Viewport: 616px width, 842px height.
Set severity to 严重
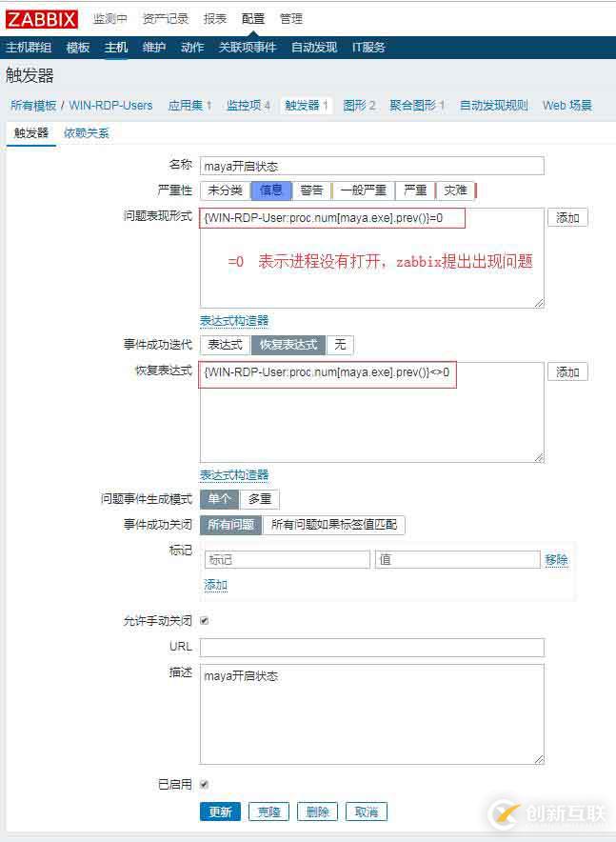pos(415,190)
